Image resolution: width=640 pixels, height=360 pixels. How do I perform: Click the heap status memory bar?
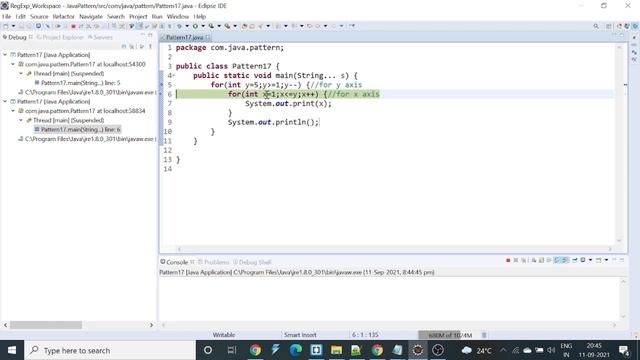coord(449,335)
